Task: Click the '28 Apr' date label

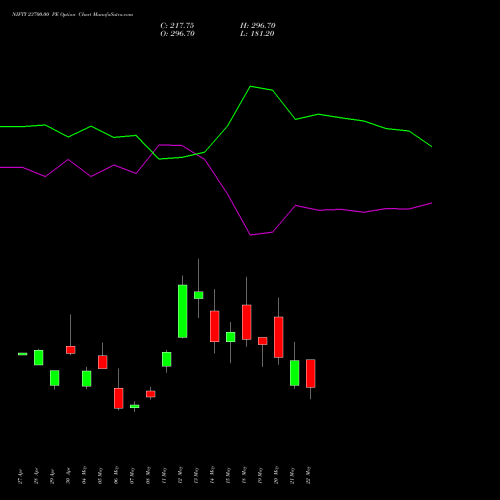Action: point(36,476)
